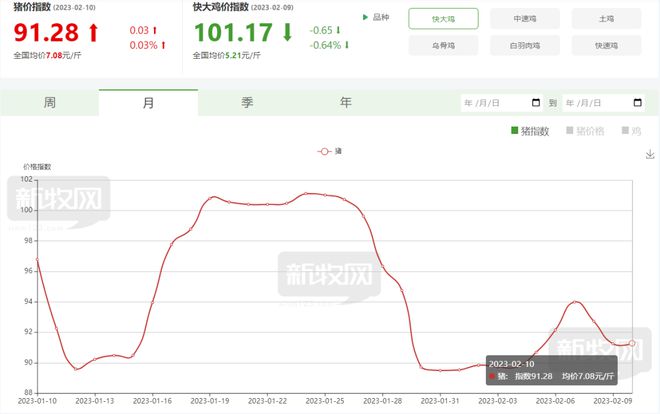
Task: Click the 2023-02-10 data point on chart
Action: tap(632, 343)
